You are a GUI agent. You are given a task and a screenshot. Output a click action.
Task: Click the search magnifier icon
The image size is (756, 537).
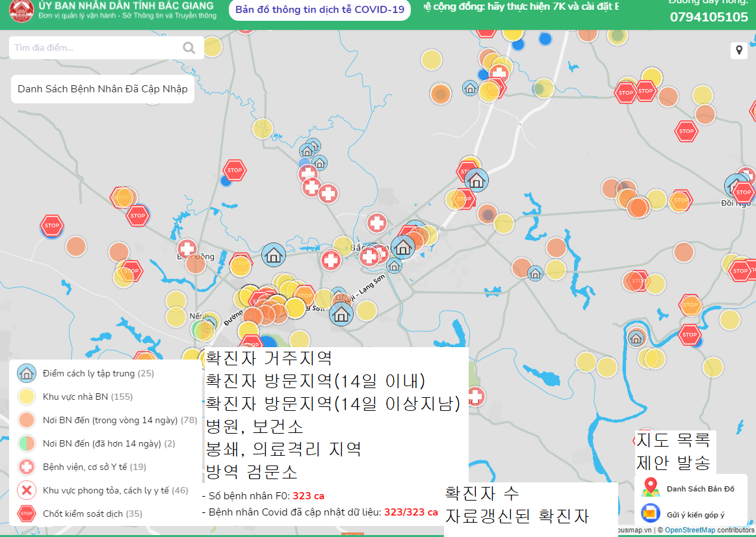(x=189, y=47)
